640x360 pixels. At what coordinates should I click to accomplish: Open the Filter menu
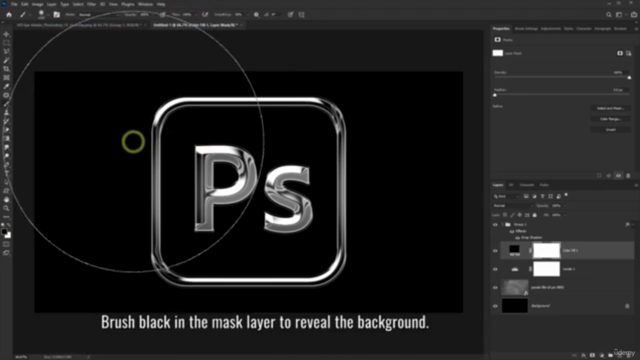click(91, 4)
